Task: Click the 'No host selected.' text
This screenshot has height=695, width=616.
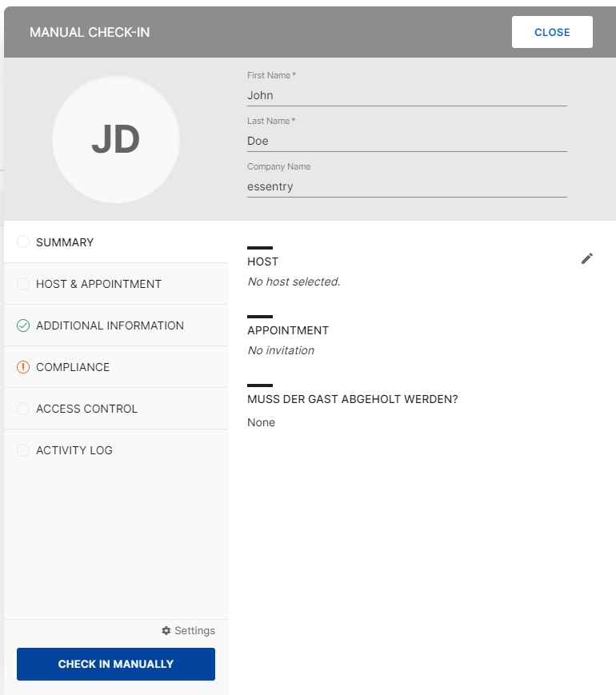Action: pyautogui.click(x=294, y=282)
